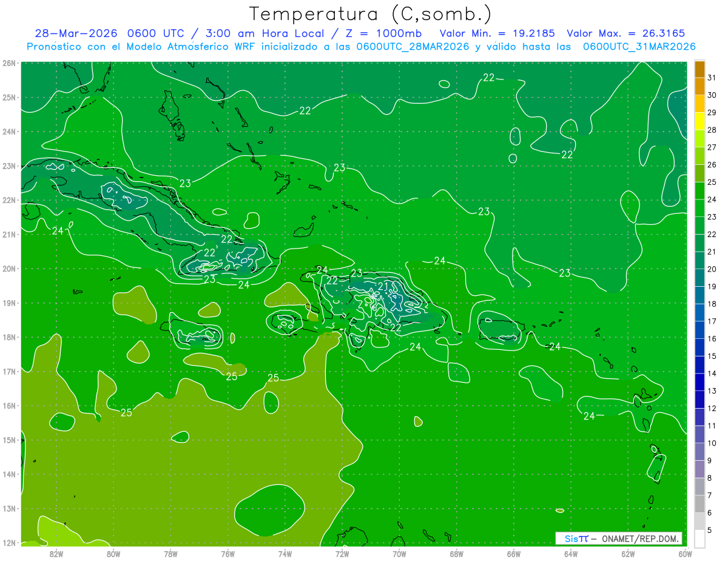Click the Temperatura (C,somb.) title

pos(371,15)
